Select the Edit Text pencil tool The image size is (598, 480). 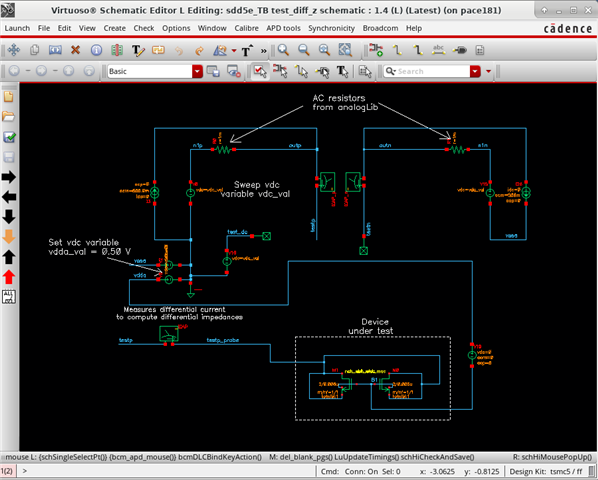pyautogui.click(x=138, y=50)
